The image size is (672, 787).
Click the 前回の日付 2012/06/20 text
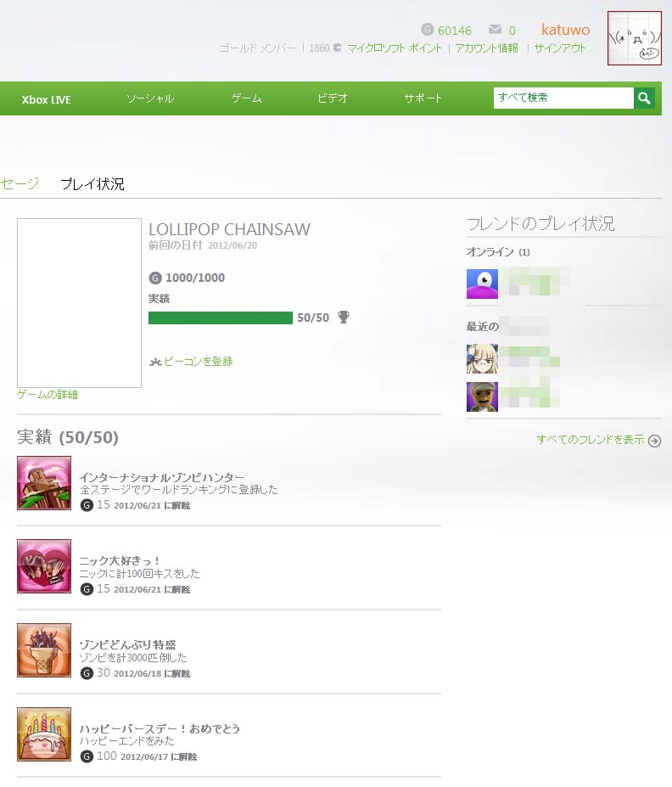coord(203,245)
